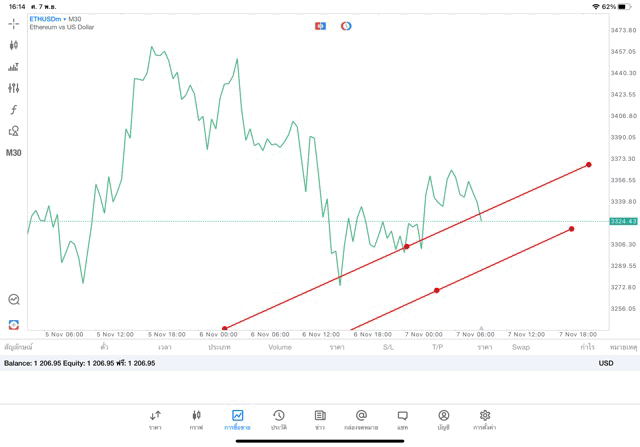Open the M30 timeframe selector

pyautogui.click(x=14, y=153)
